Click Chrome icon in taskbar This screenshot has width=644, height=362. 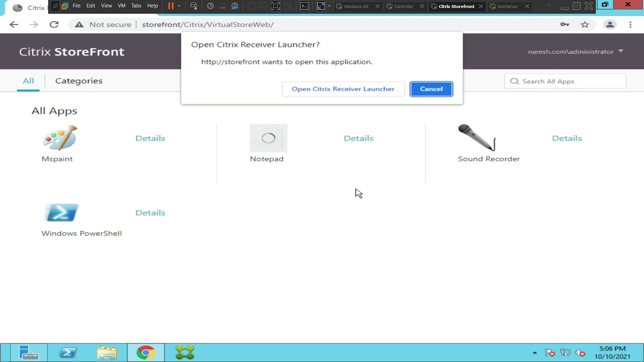coord(145,353)
